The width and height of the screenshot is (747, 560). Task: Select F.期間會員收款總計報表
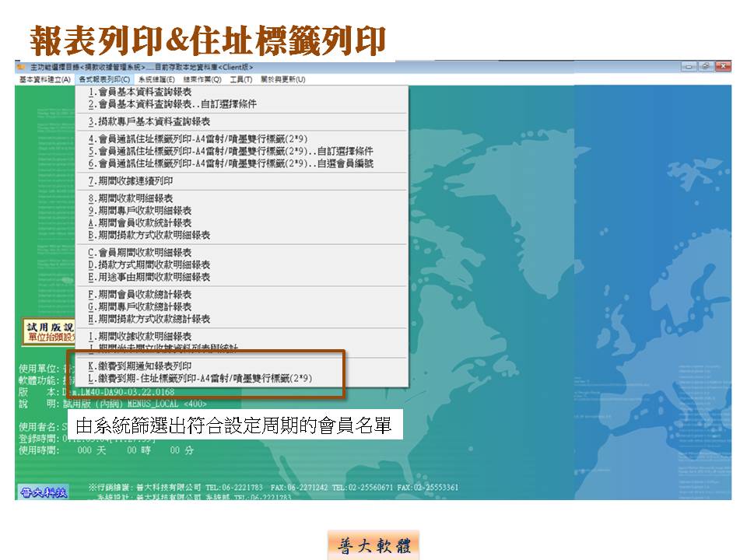241,294
